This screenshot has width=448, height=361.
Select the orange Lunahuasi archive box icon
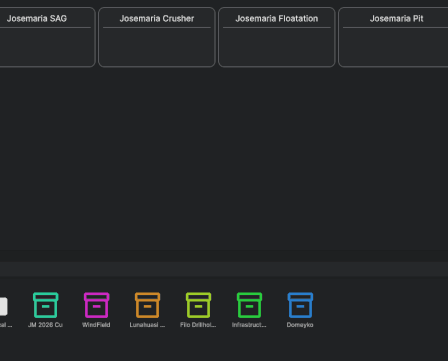coord(147,305)
